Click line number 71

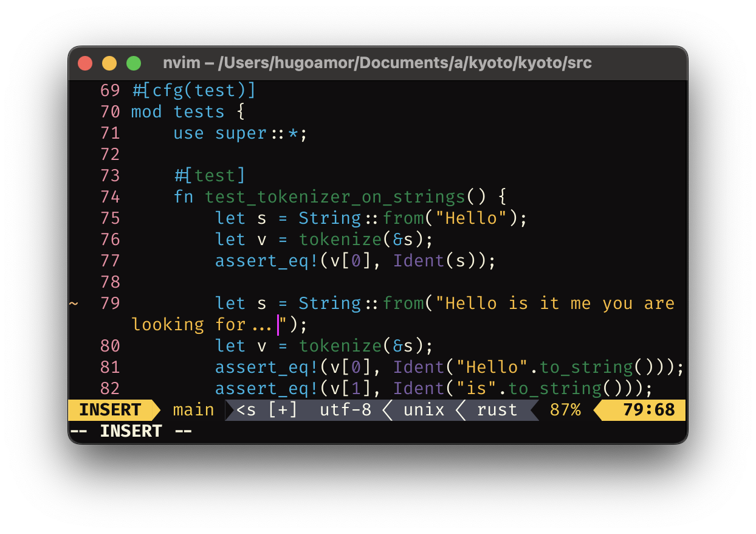click(110, 133)
